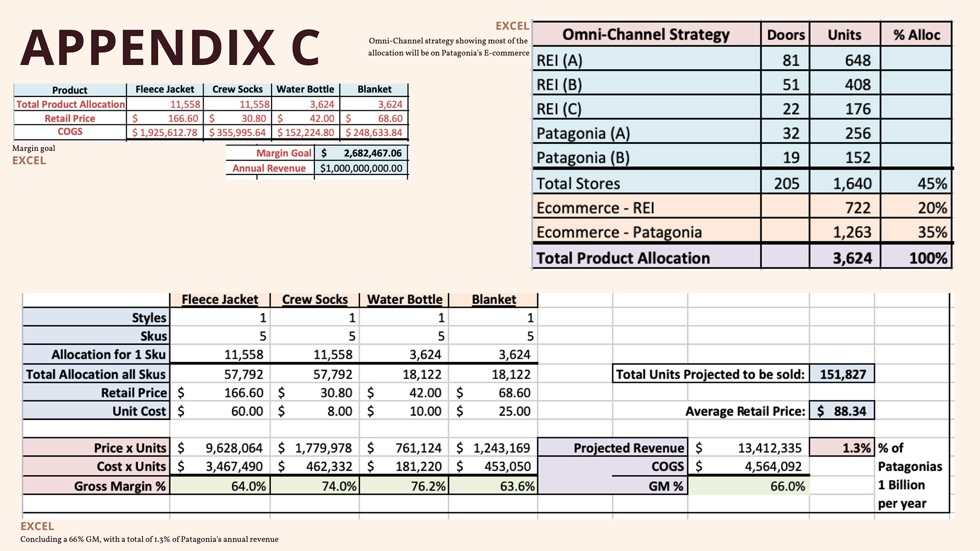Image resolution: width=980 pixels, height=551 pixels.
Task: Select the 1.3% cell
Action: coord(842,448)
